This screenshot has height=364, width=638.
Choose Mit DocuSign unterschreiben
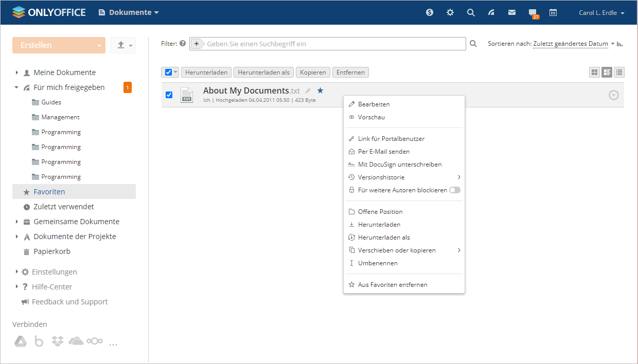click(404, 165)
